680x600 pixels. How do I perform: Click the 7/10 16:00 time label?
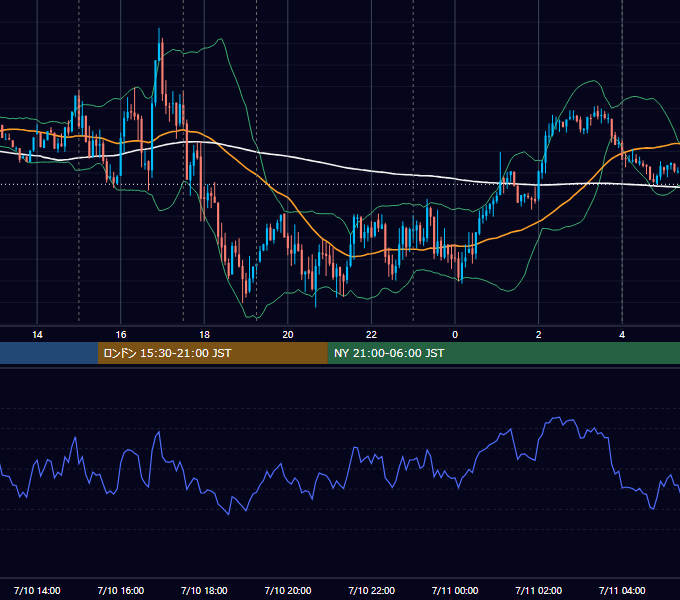121,590
